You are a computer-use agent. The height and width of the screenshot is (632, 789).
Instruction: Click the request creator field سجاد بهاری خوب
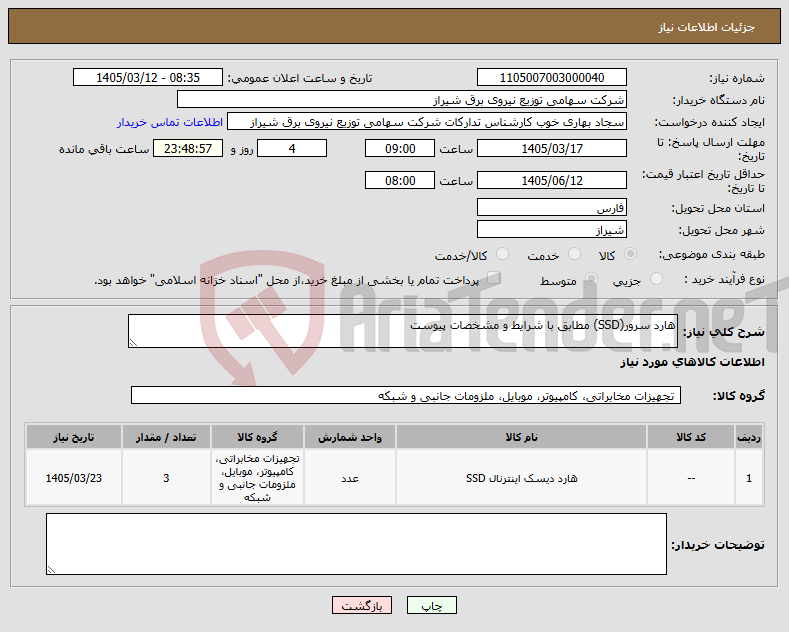(427, 122)
